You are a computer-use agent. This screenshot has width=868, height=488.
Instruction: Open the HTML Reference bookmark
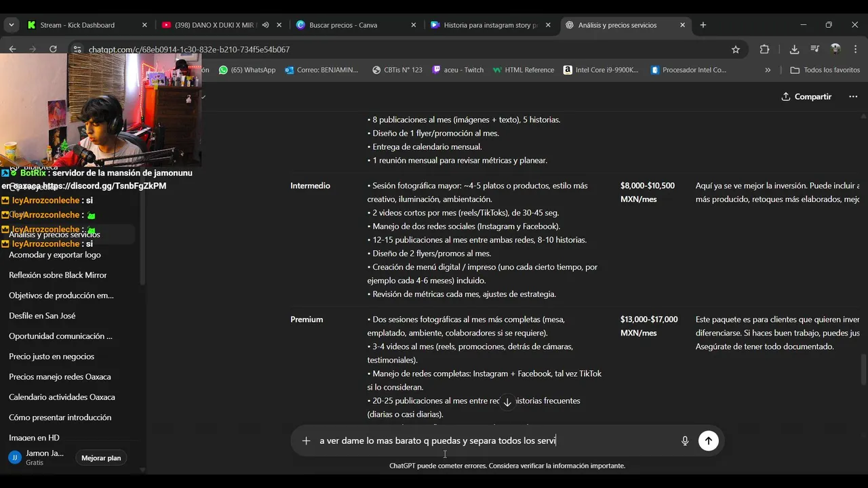tap(524, 70)
